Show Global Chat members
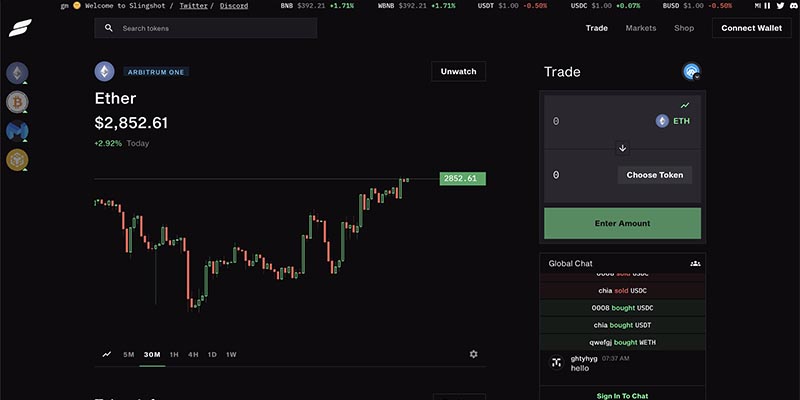 695,263
